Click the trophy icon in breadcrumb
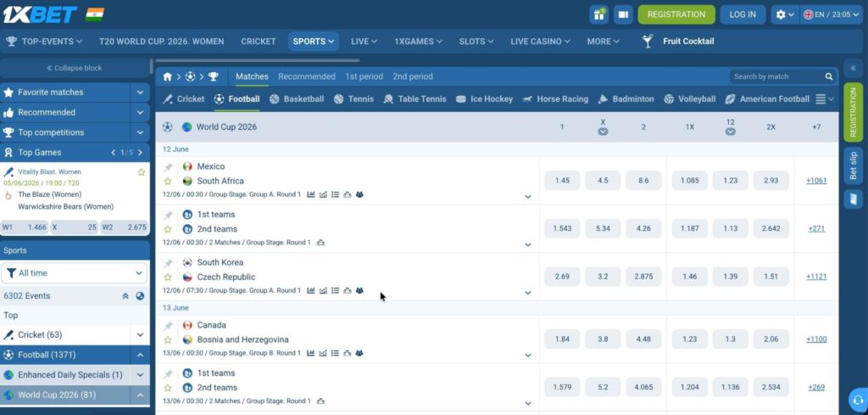 (213, 76)
